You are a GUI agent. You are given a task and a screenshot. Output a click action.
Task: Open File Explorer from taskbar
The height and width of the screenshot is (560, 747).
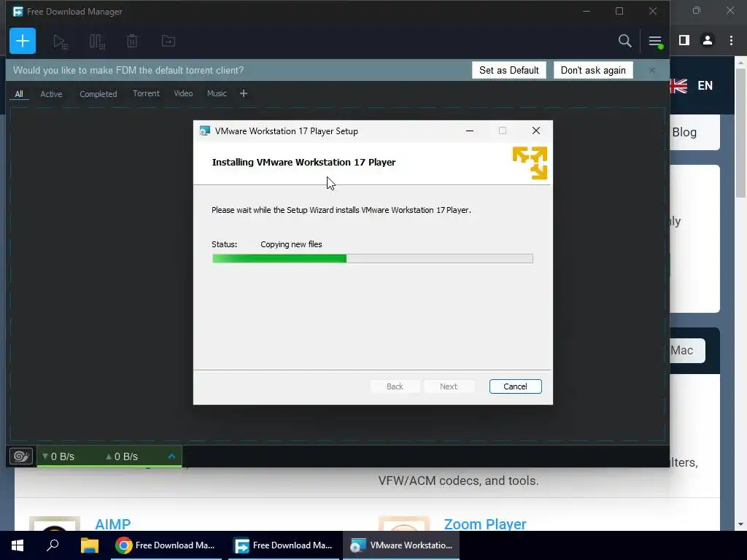(89, 545)
